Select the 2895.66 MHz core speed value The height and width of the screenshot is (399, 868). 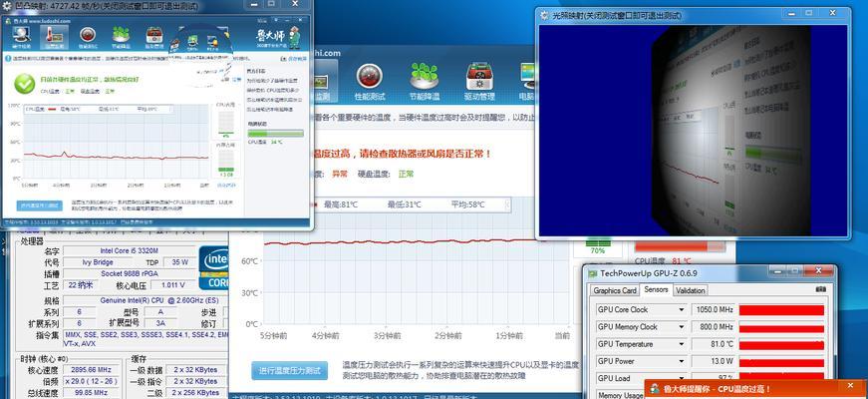tap(94, 370)
